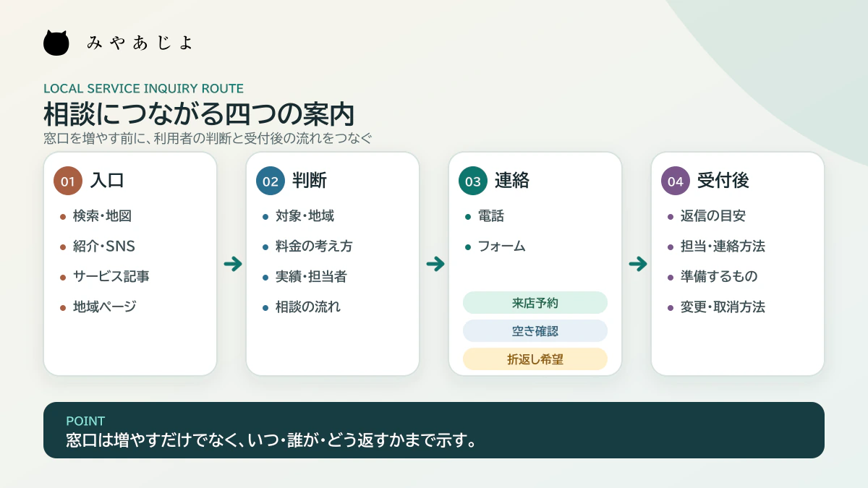Select the 02 step number badge
This screenshot has height=488, width=868.
coord(271,181)
